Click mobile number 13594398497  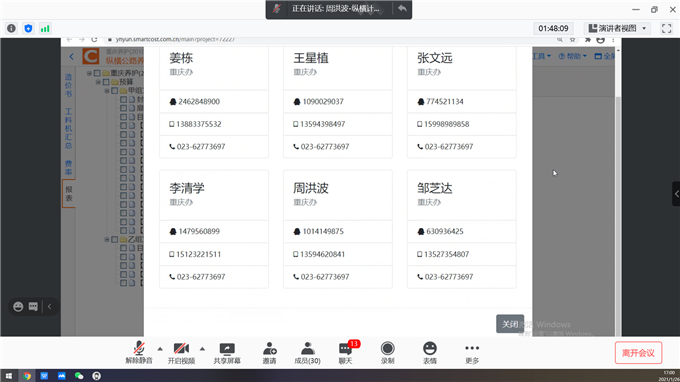point(323,124)
